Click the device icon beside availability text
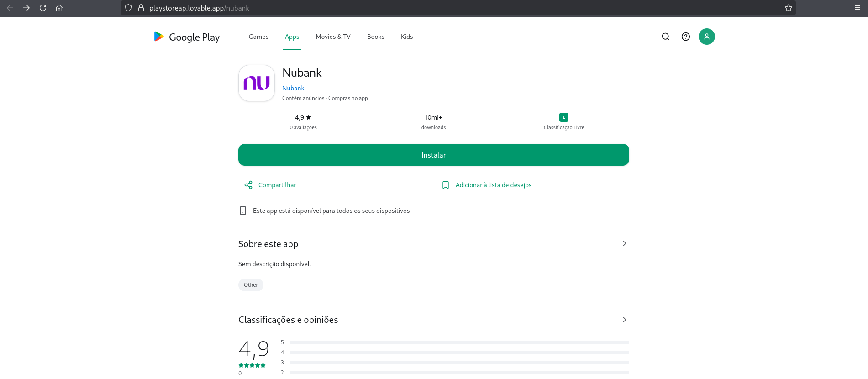 pyautogui.click(x=243, y=211)
